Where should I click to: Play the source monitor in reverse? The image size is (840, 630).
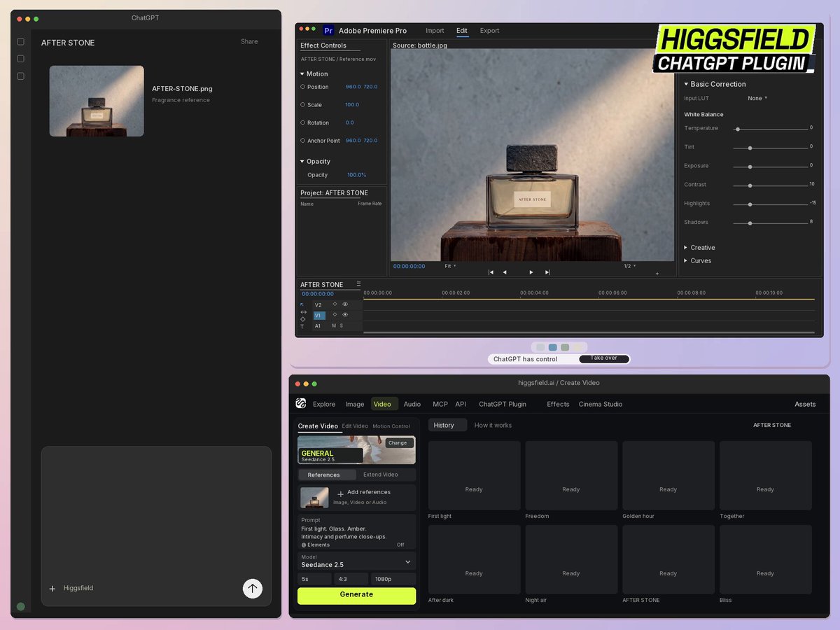click(x=505, y=272)
